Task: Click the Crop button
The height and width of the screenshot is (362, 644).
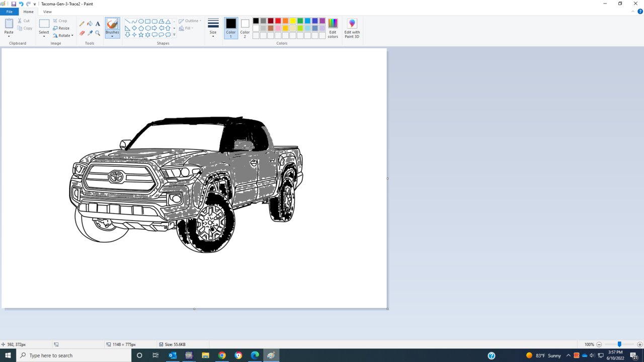Action: coord(60,21)
